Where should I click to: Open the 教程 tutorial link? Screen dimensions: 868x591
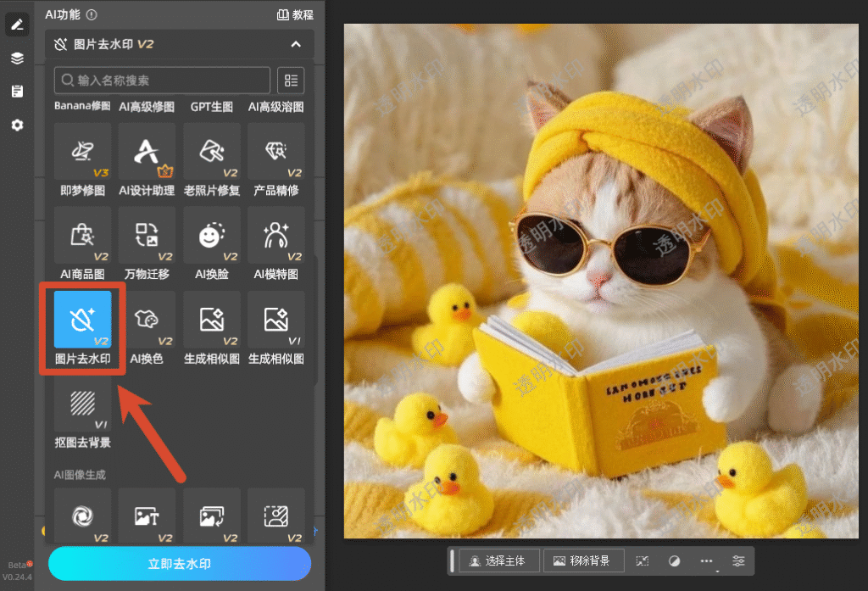pyautogui.click(x=295, y=15)
